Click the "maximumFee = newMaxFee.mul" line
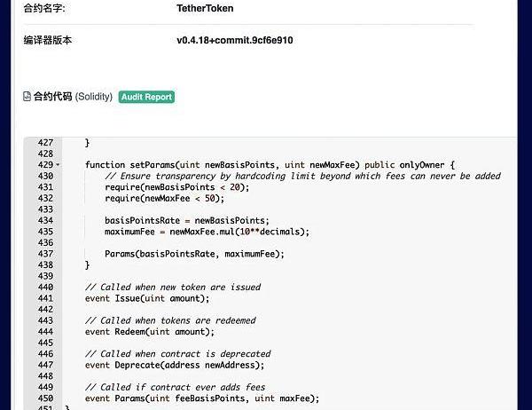The width and height of the screenshot is (532, 410). [207, 232]
